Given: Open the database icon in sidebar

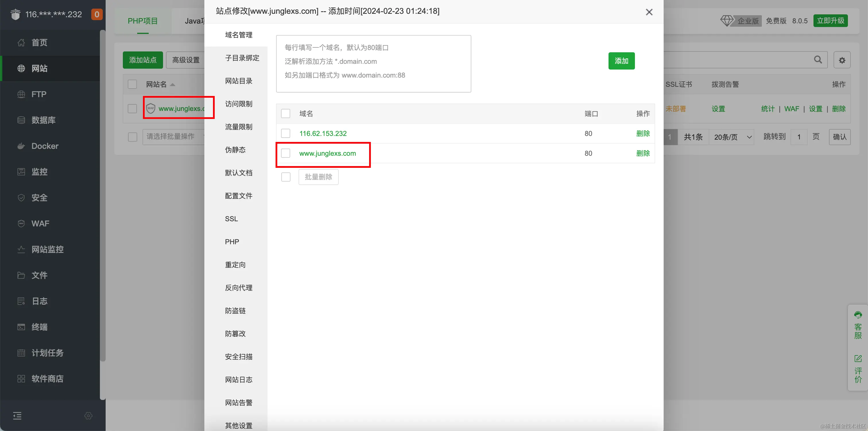Looking at the screenshot, I should (21, 120).
